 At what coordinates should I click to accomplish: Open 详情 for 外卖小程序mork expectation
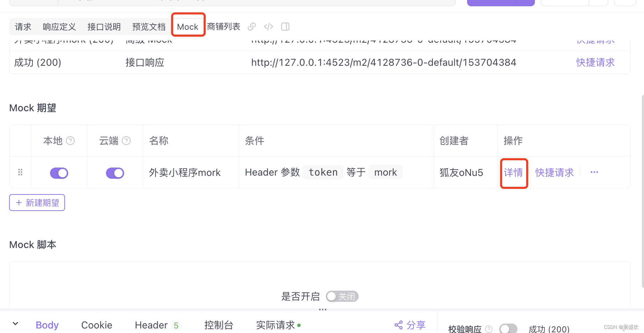click(x=513, y=172)
